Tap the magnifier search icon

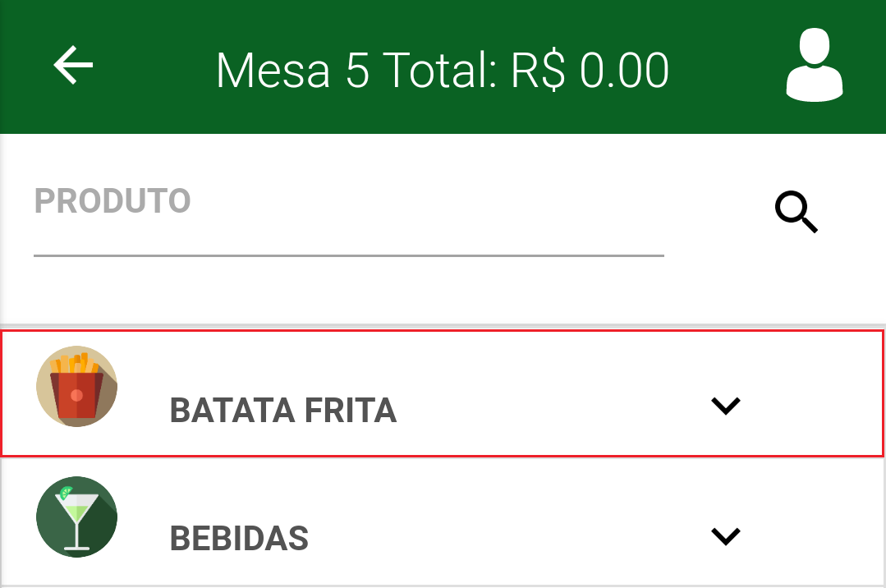point(796,212)
